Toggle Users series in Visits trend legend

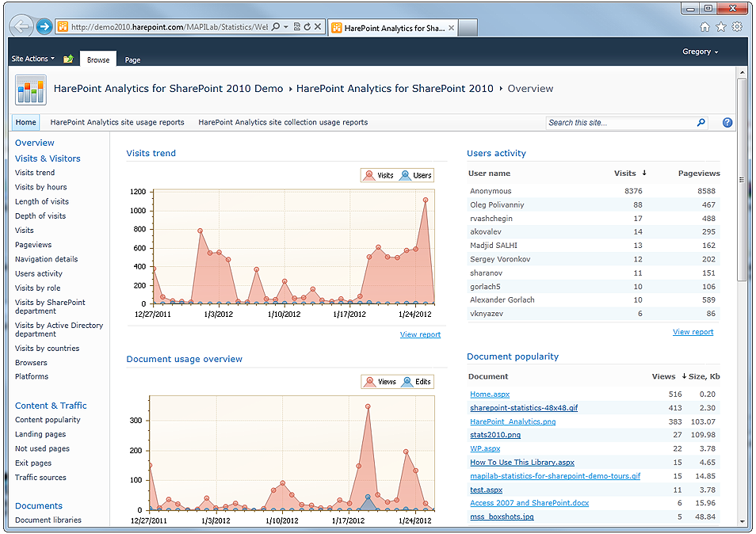(415, 175)
